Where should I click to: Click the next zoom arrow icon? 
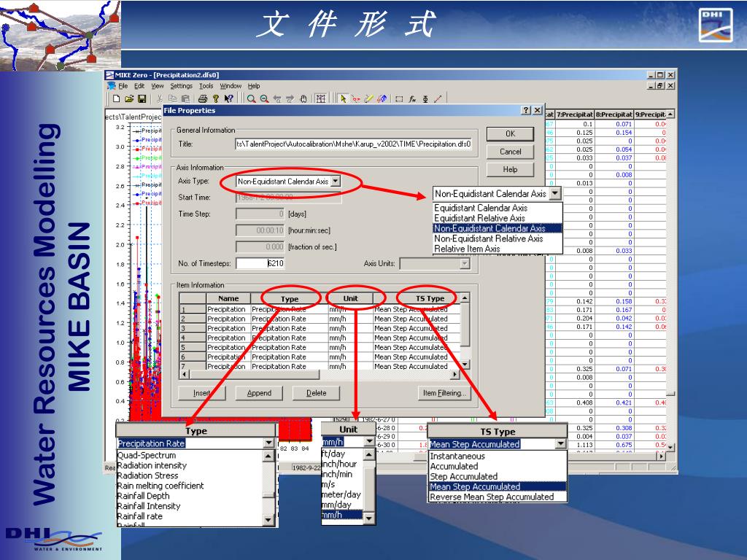[290, 98]
